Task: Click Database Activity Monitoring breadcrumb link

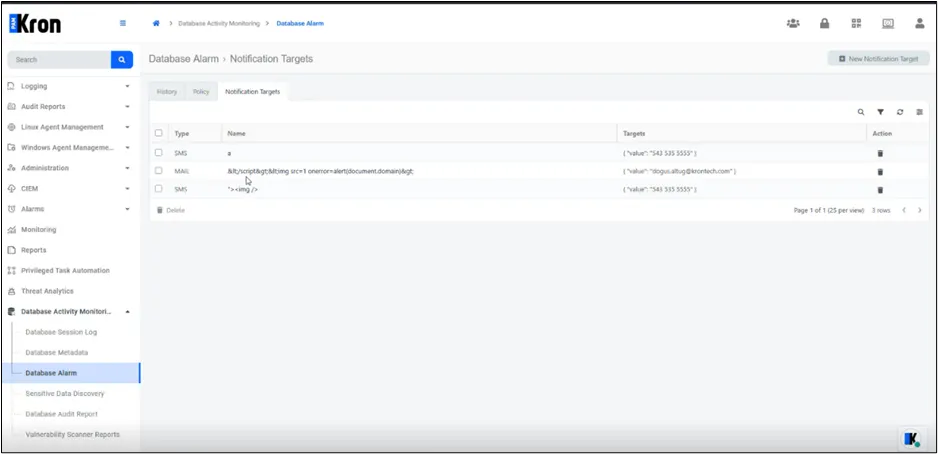Action: point(219,23)
